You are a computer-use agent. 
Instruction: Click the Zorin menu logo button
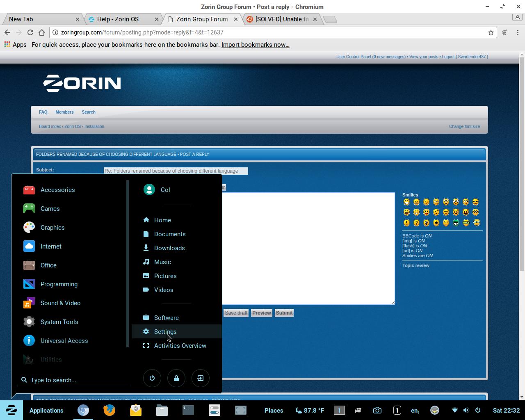11,410
